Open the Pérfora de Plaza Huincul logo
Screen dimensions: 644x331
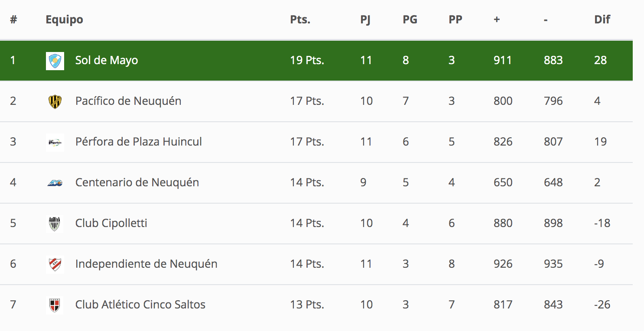(x=55, y=142)
